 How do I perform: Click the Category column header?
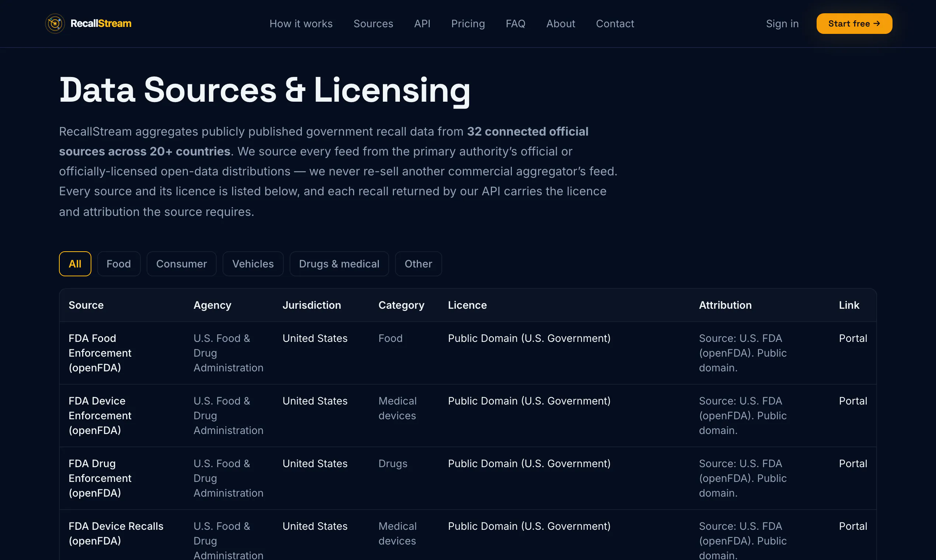pyautogui.click(x=401, y=305)
